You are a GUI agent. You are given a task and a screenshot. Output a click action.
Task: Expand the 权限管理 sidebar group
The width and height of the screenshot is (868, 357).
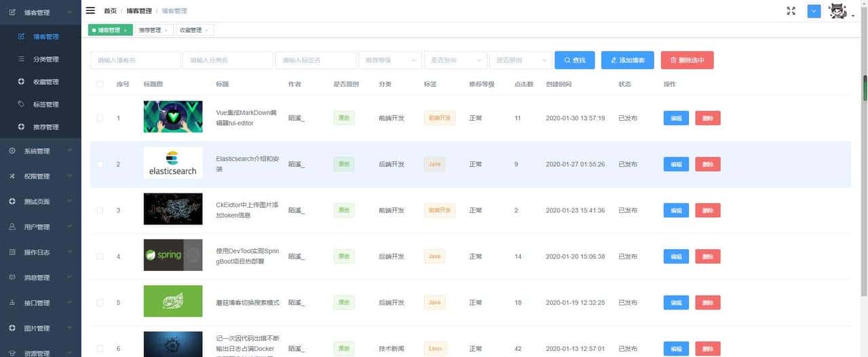(41, 176)
